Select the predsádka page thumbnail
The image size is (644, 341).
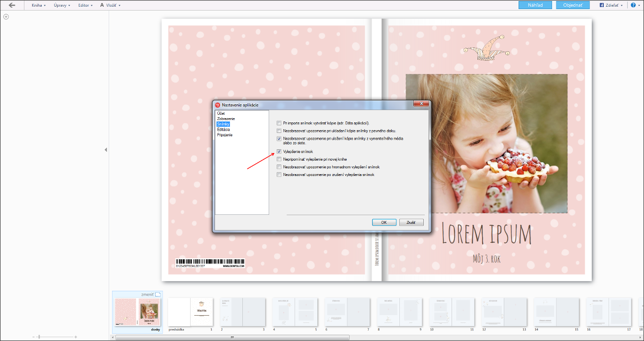pyautogui.click(x=190, y=312)
